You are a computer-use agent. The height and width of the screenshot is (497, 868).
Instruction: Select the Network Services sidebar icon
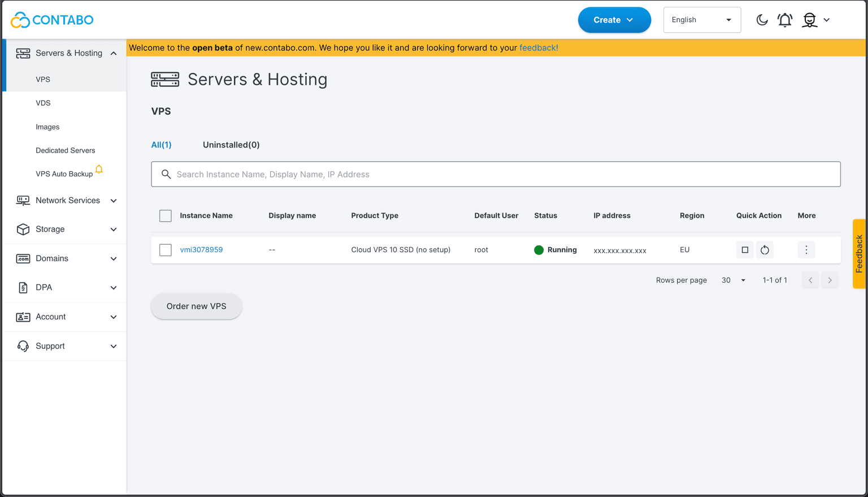23,200
